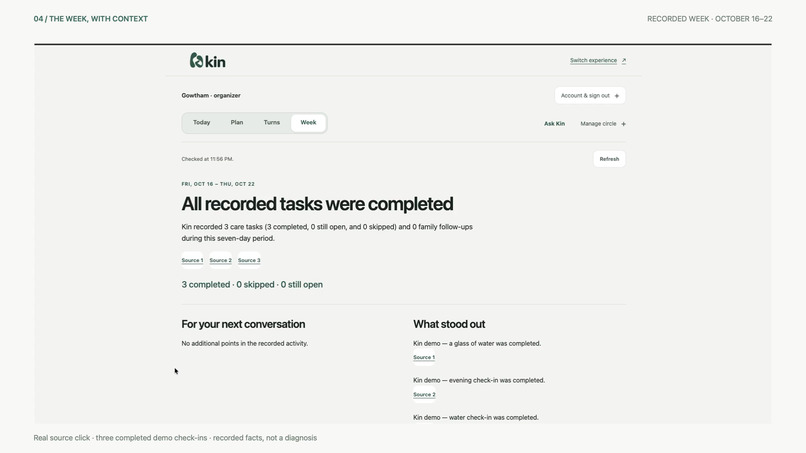Click 'FRI, OCT 16 – THU, OCT 22' date range
Viewport: 806px width, 453px height.
[218, 184]
